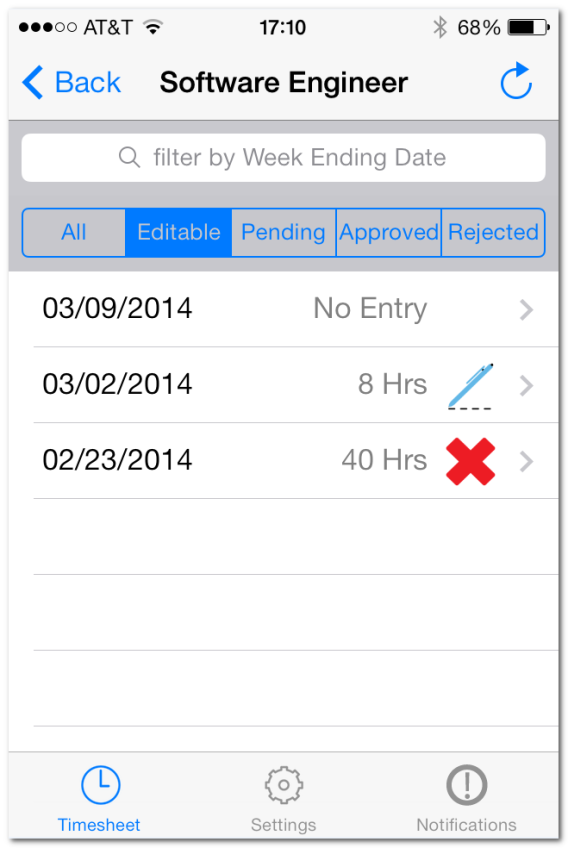Expand the 03/09/2014 entry chevron
The width and height of the screenshot is (568, 848).
point(526,310)
